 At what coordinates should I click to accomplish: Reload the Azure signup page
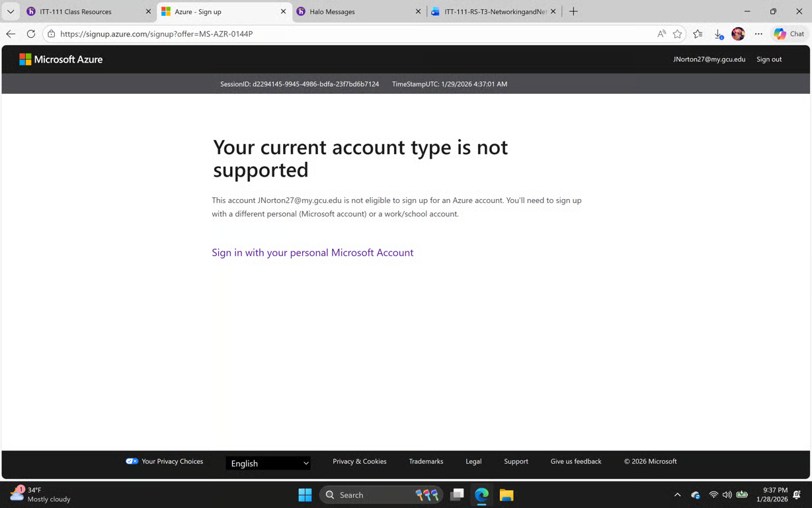31,34
